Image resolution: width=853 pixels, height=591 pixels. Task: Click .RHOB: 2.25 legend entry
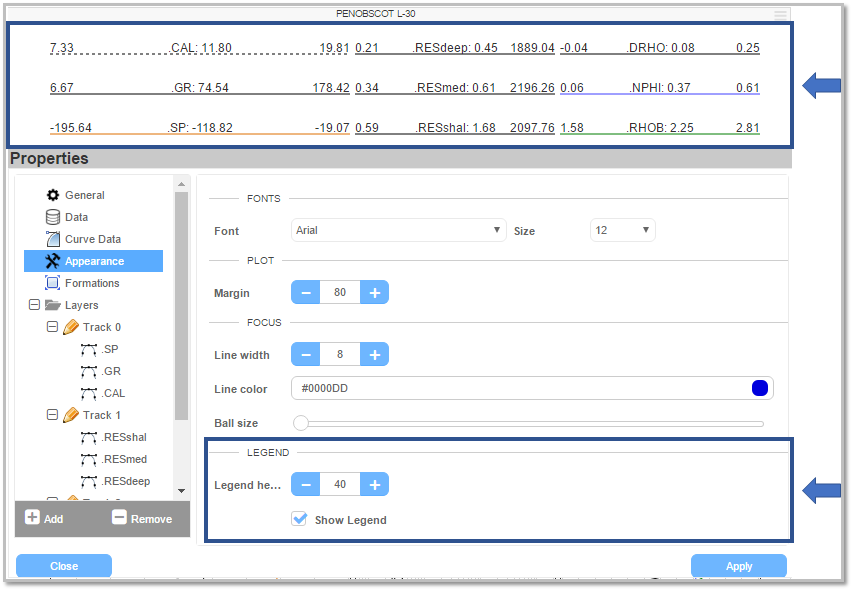(660, 128)
